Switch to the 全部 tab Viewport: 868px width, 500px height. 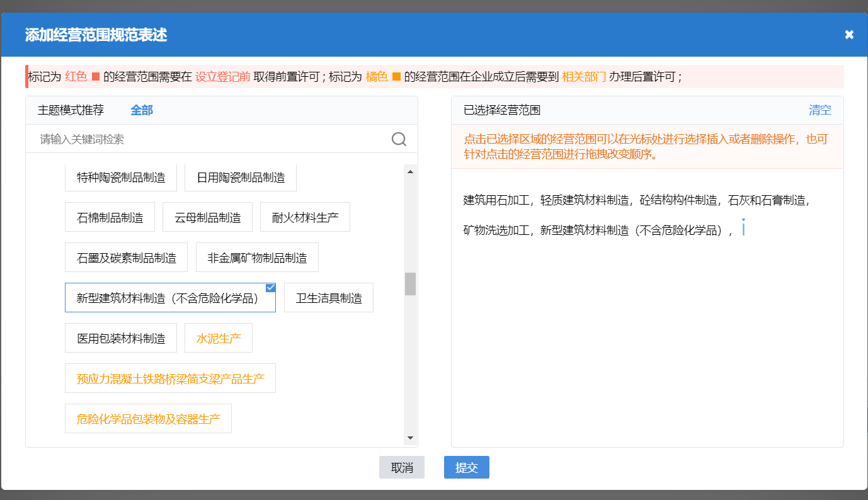[141, 110]
